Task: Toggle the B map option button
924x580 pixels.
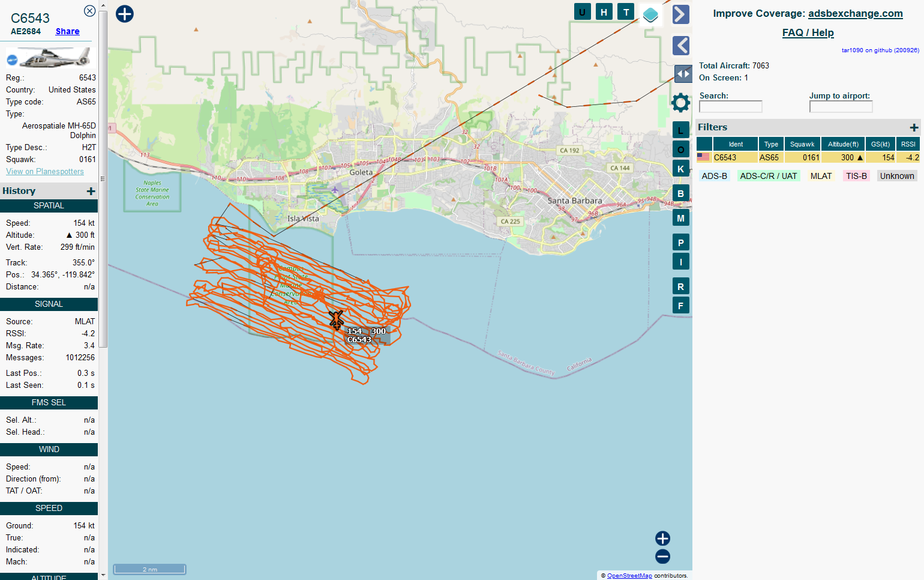Action: pyautogui.click(x=681, y=193)
